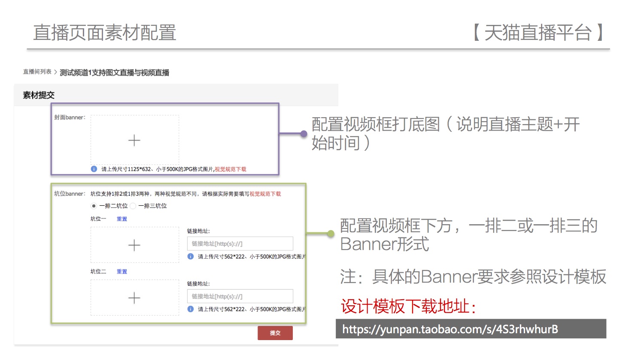The height and width of the screenshot is (362, 644).
Task: Click the annotation starting 配置视频框下方
Action: [469, 234]
